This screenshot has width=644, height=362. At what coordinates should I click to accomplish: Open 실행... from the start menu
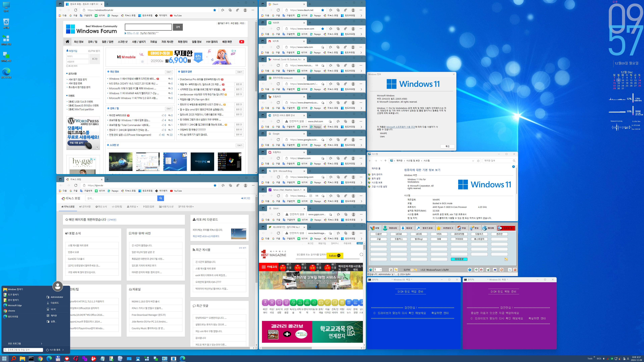(x=51, y=322)
